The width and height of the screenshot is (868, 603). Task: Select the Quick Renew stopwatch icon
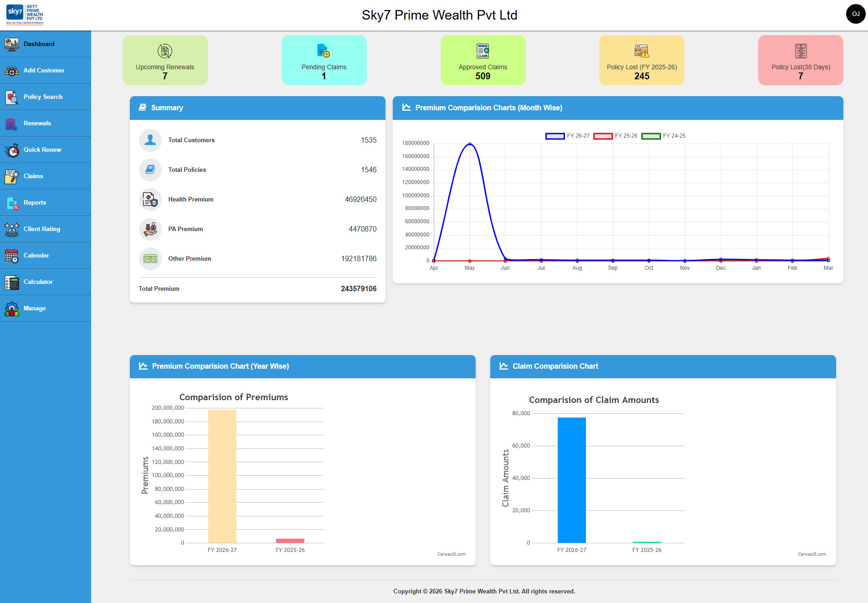(x=11, y=149)
